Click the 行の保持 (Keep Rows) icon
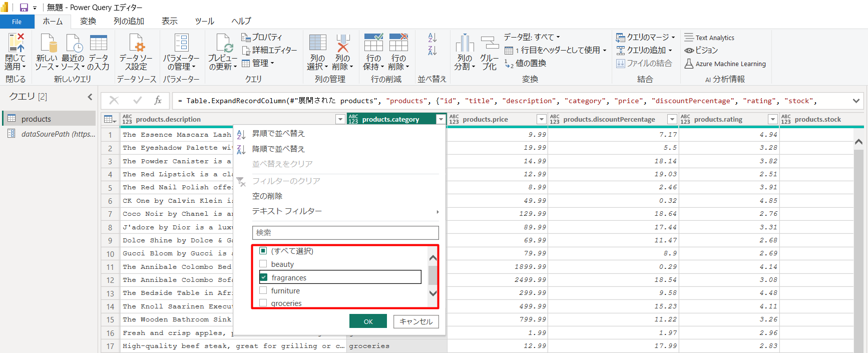The height and width of the screenshot is (353, 868). tap(373, 44)
